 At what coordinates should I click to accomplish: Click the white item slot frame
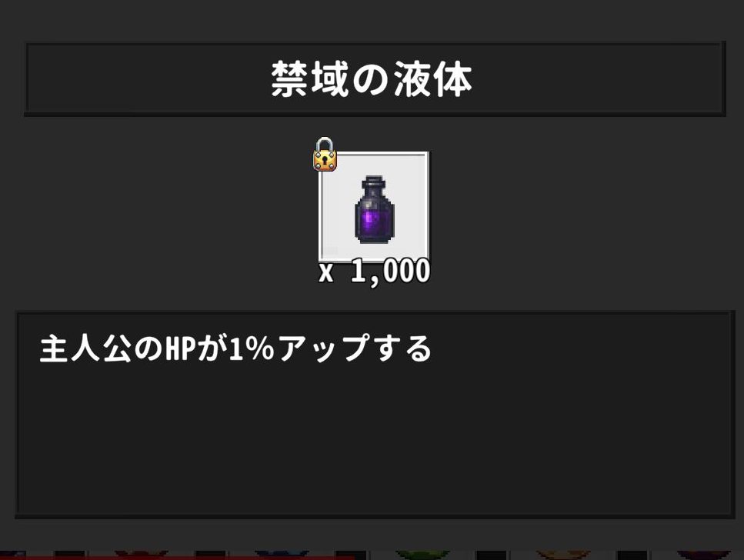click(374, 206)
